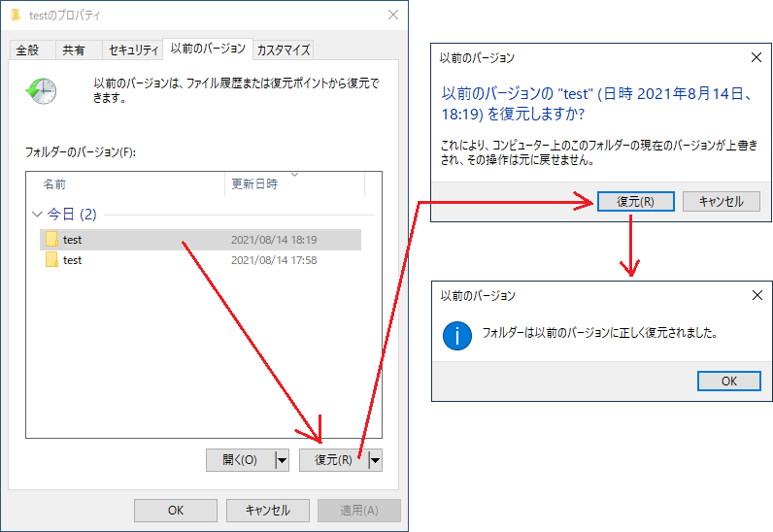Click 復元(R) in the properties window

click(x=334, y=460)
